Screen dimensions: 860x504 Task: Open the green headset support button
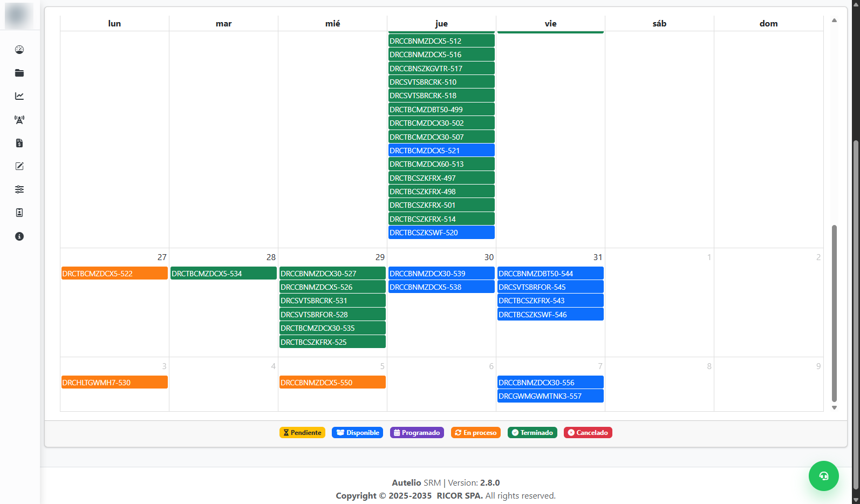pos(823,476)
